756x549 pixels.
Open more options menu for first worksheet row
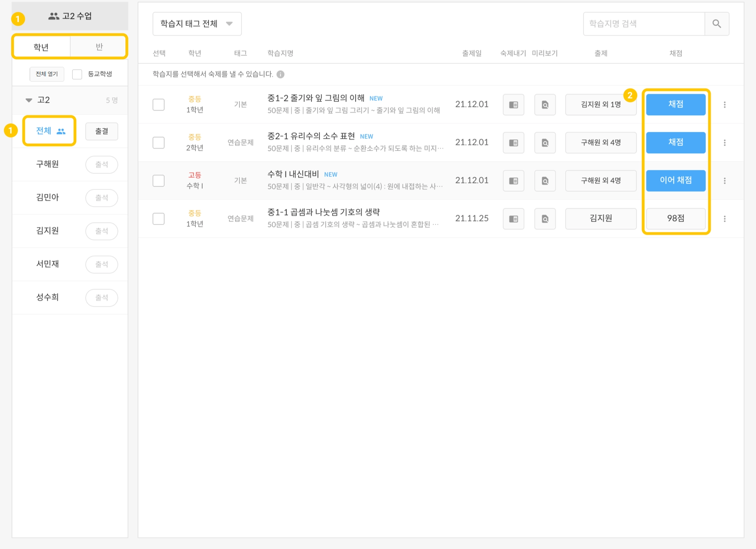coord(724,105)
